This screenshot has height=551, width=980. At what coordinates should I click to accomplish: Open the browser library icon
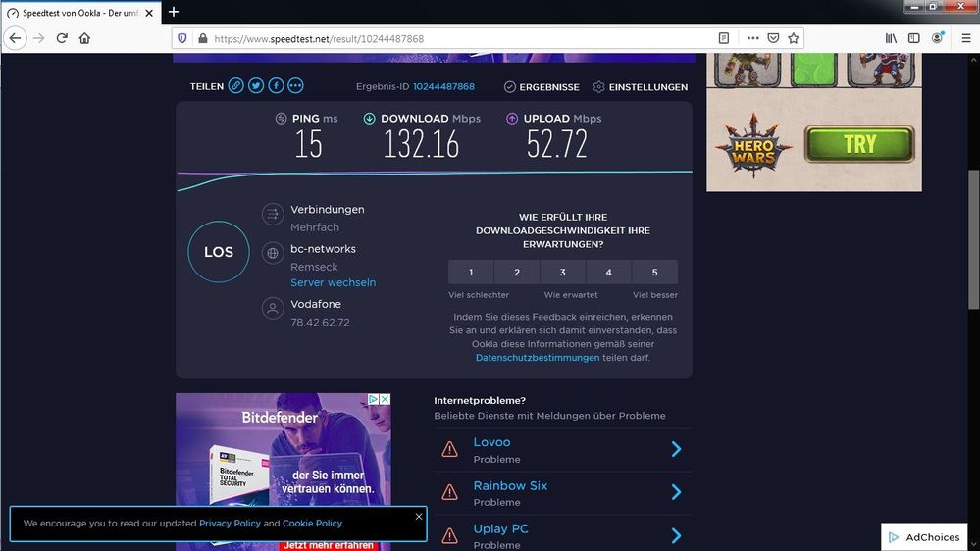tap(892, 38)
